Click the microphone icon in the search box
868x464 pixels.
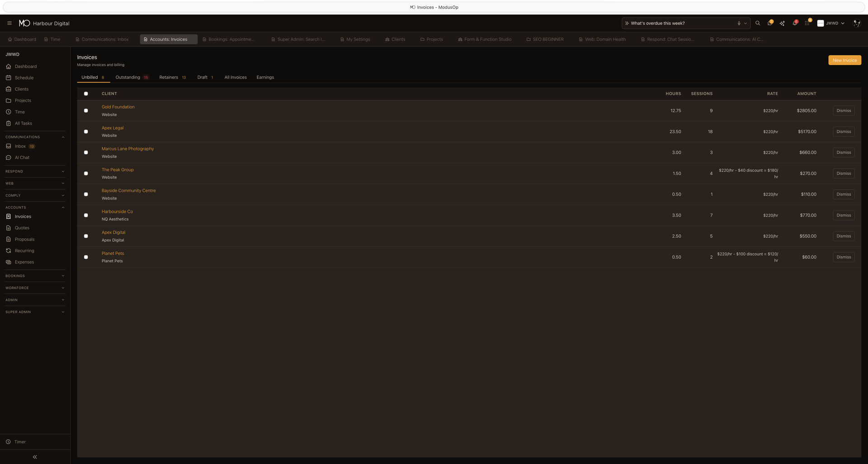[739, 23]
